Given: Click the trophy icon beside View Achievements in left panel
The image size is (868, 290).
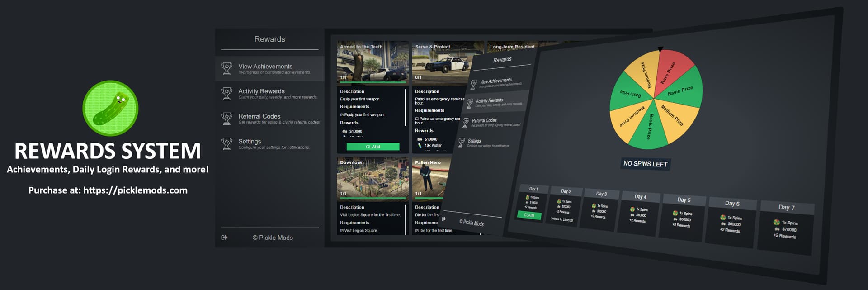Looking at the screenshot, I should pyautogui.click(x=227, y=68).
